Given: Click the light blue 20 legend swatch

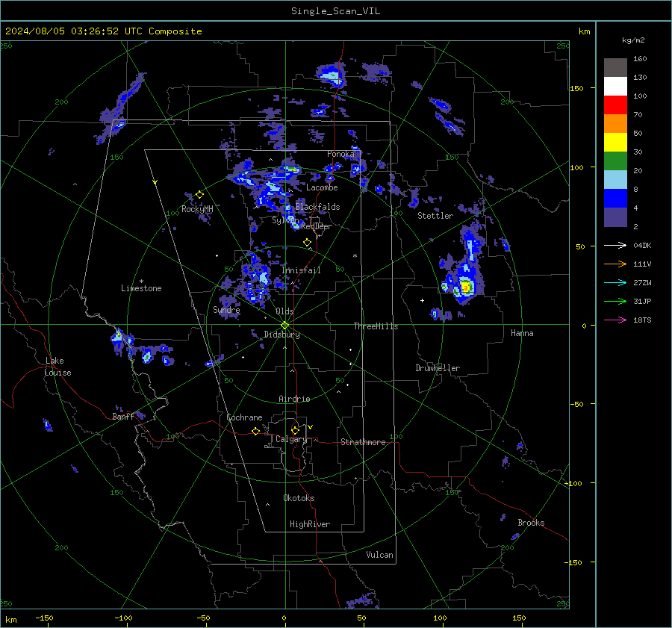Looking at the screenshot, I should point(615,180).
